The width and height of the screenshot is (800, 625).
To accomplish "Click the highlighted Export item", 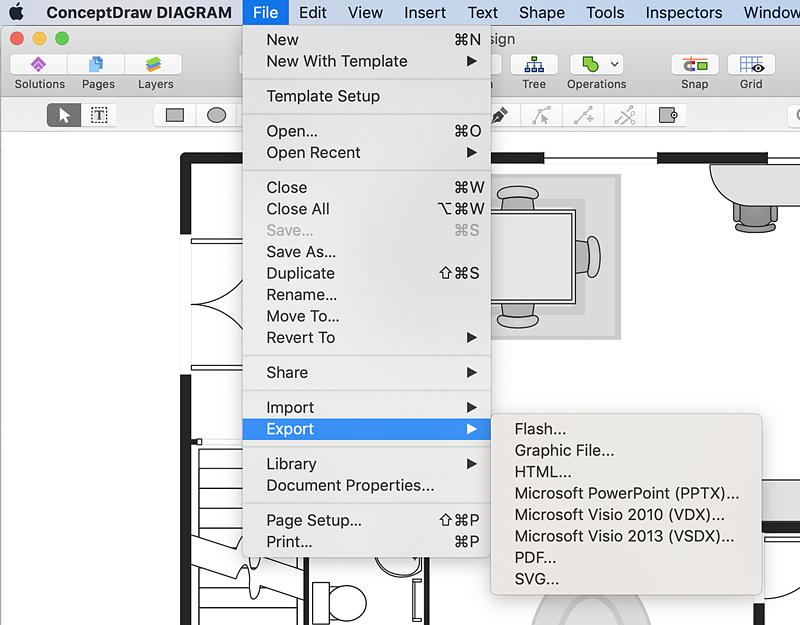I will coord(366,429).
